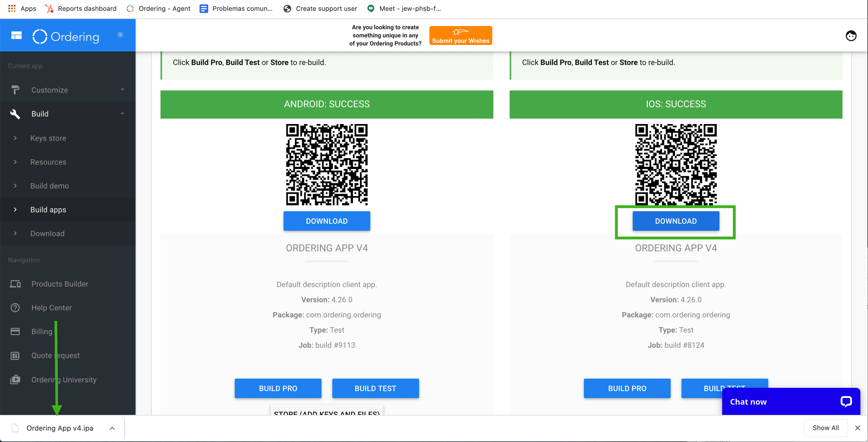The width and height of the screenshot is (868, 442).
Task: Click the dashboard layout icon in header
Action: (17, 35)
